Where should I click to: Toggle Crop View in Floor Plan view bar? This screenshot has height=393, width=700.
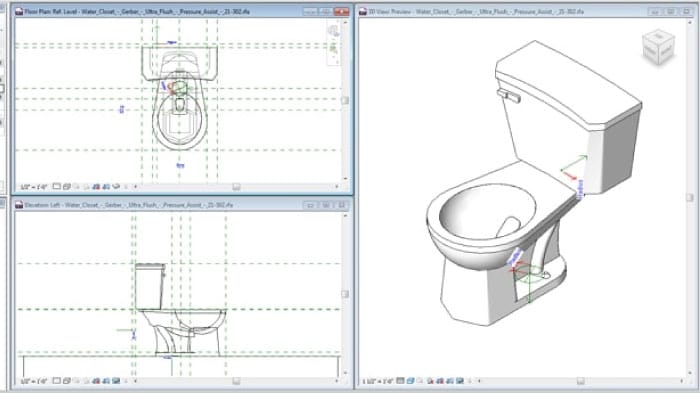click(x=96, y=186)
